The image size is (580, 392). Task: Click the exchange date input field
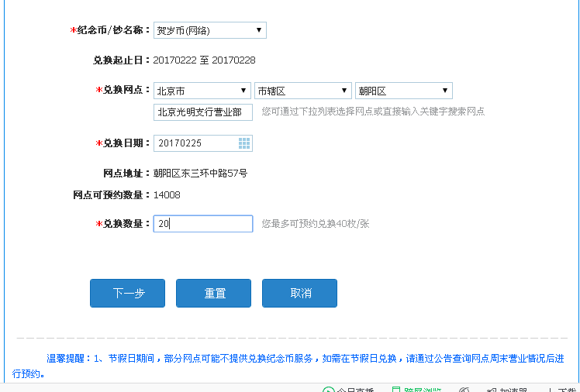(195, 143)
